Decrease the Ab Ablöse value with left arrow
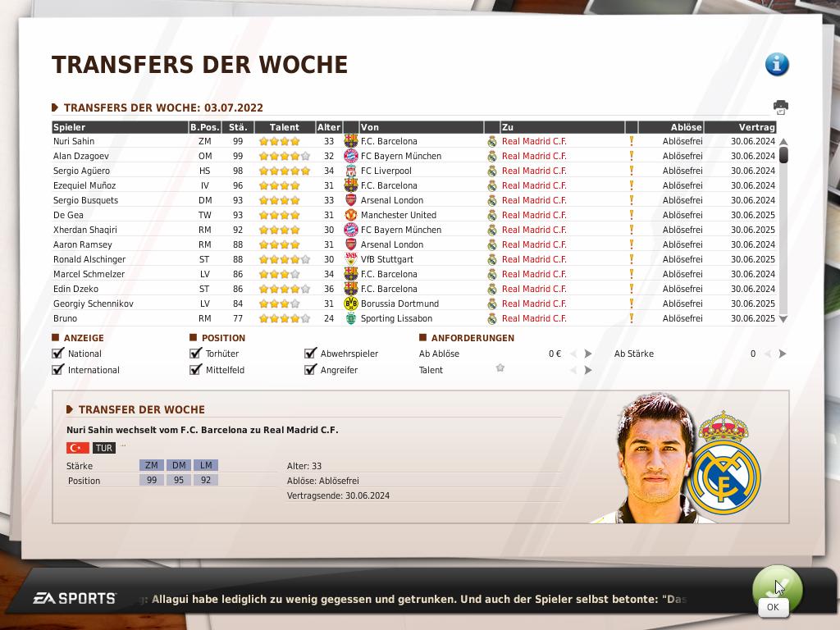The height and width of the screenshot is (630, 840). click(573, 354)
